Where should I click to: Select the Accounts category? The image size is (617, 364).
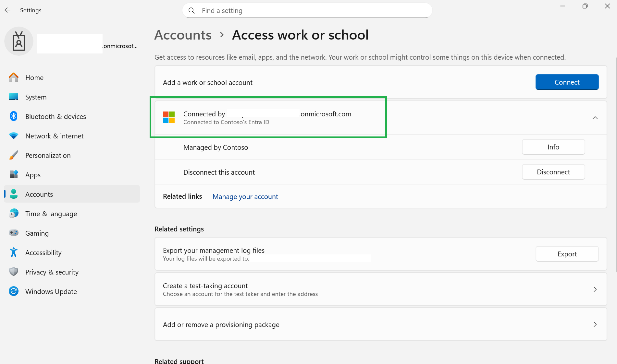click(72, 194)
